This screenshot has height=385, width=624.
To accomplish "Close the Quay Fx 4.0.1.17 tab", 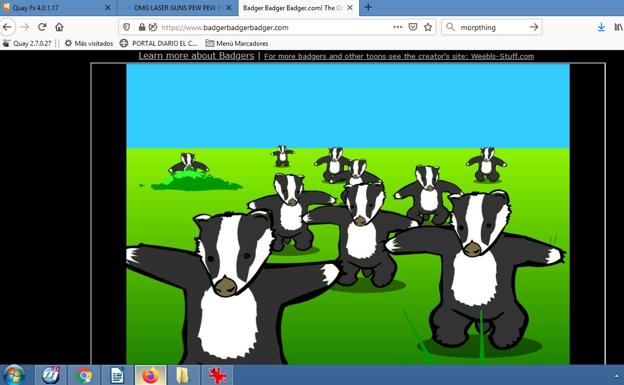I will (107, 8).
